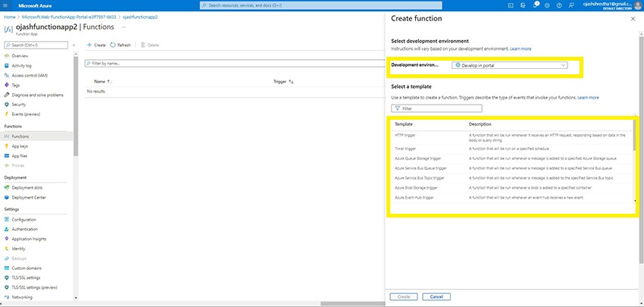Sort the list by Name column arrows
Viewport: 644px width, 307px height.
110,82
